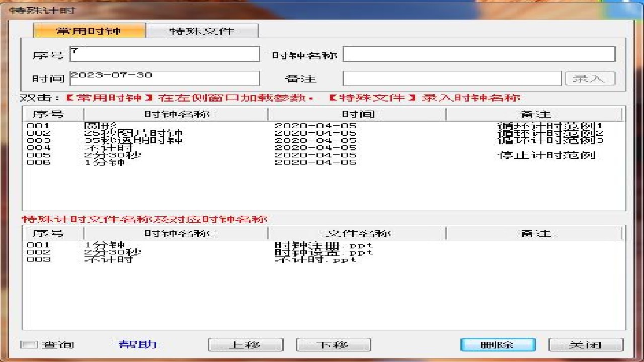The width and height of the screenshot is (644, 362).
Task: Click the 上移 button
Action: [246, 344]
